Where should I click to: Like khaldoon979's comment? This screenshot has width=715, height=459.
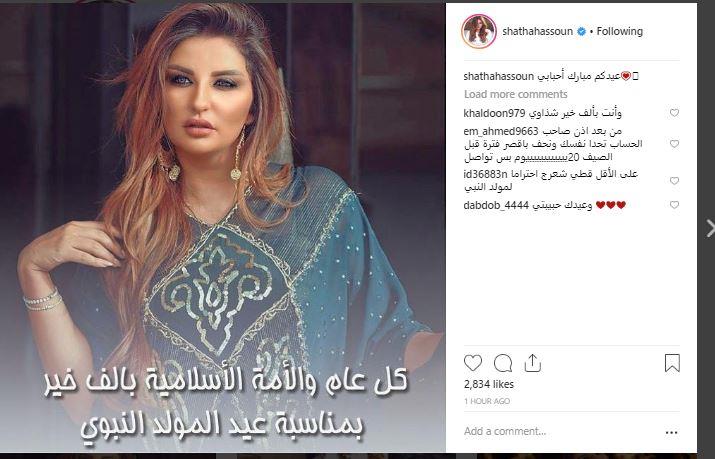674,113
